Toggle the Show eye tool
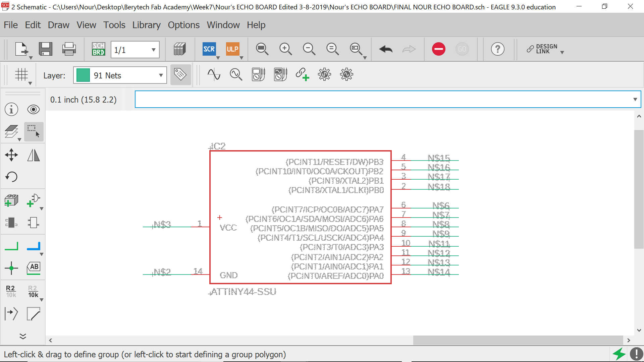The height and width of the screenshot is (362, 644). click(x=34, y=110)
